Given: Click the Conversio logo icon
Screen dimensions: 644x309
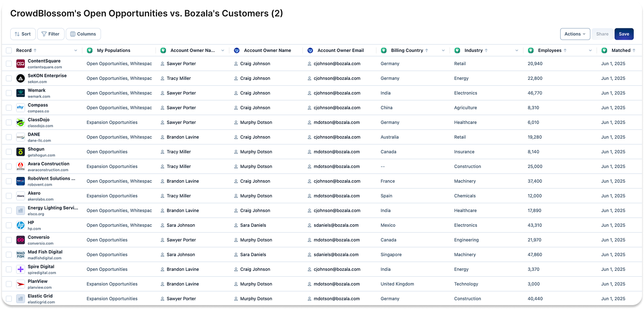Looking at the screenshot, I should tap(21, 240).
